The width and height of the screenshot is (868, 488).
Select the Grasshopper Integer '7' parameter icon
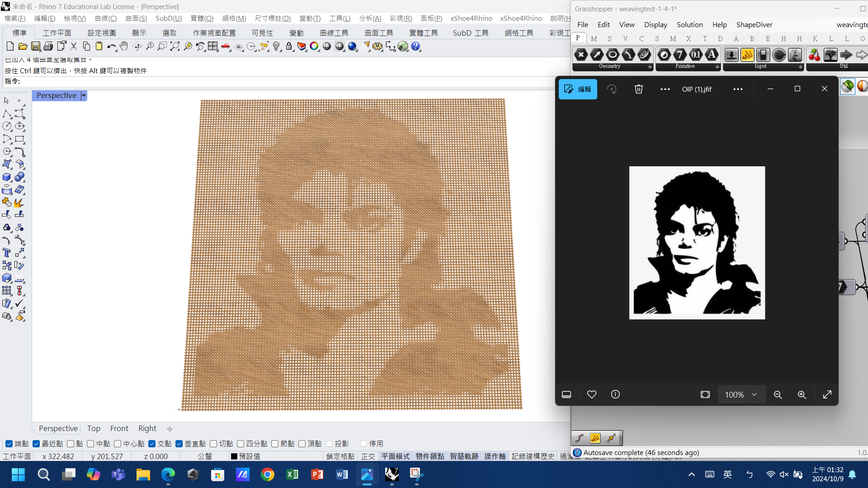pyautogui.click(x=680, y=55)
